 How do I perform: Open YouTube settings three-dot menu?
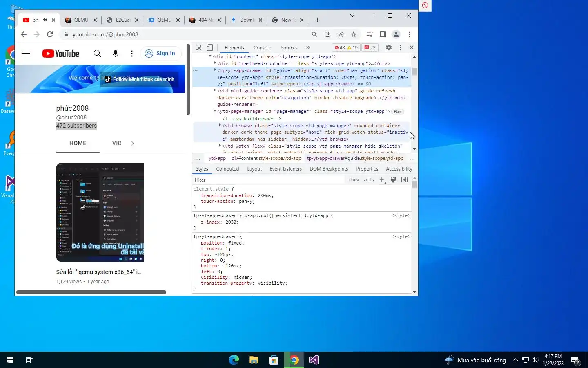click(x=131, y=54)
